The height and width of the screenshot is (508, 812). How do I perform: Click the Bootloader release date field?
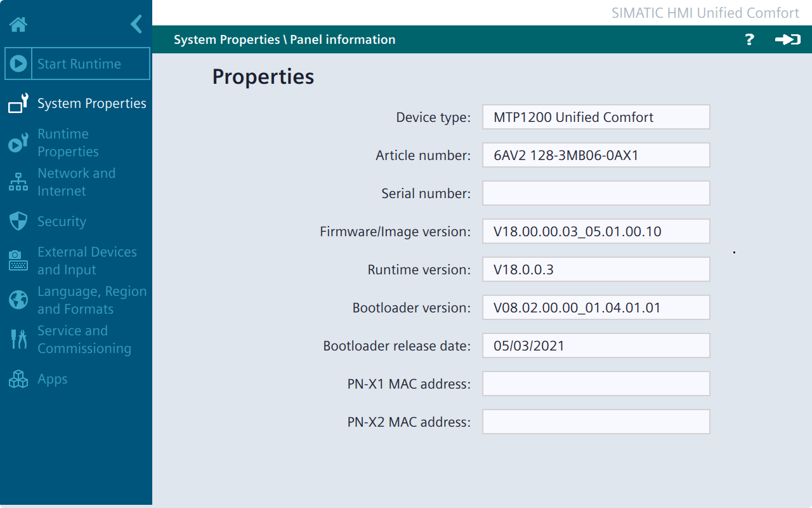[596, 345]
